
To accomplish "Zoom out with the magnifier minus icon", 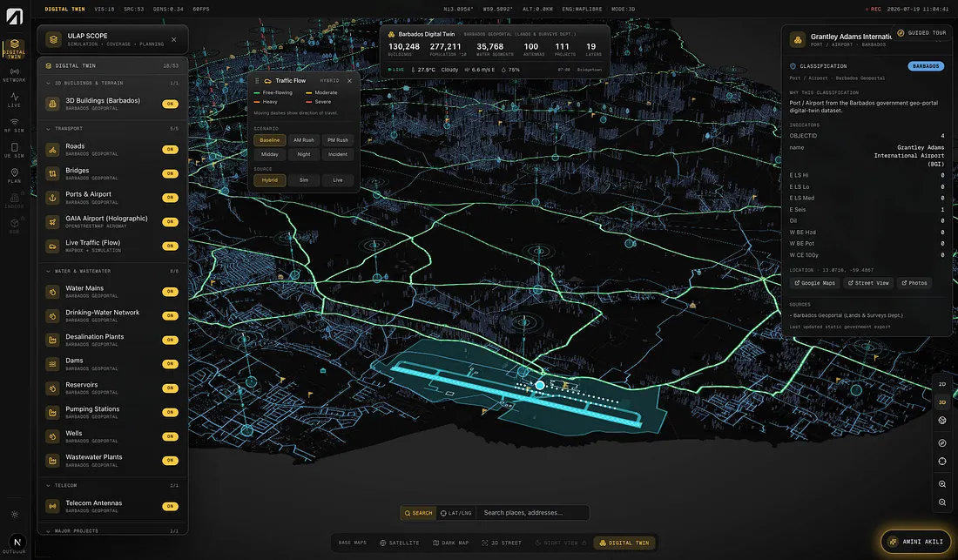I will [942, 502].
